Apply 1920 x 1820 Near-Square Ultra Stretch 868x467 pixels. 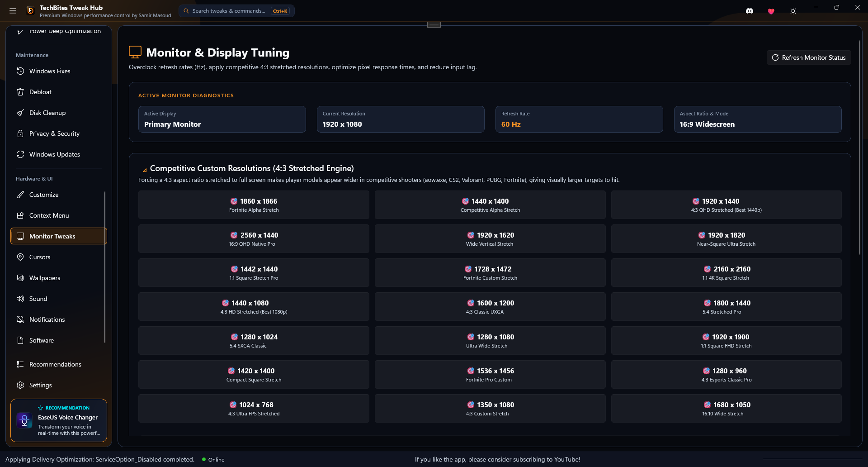click(726, 239)
